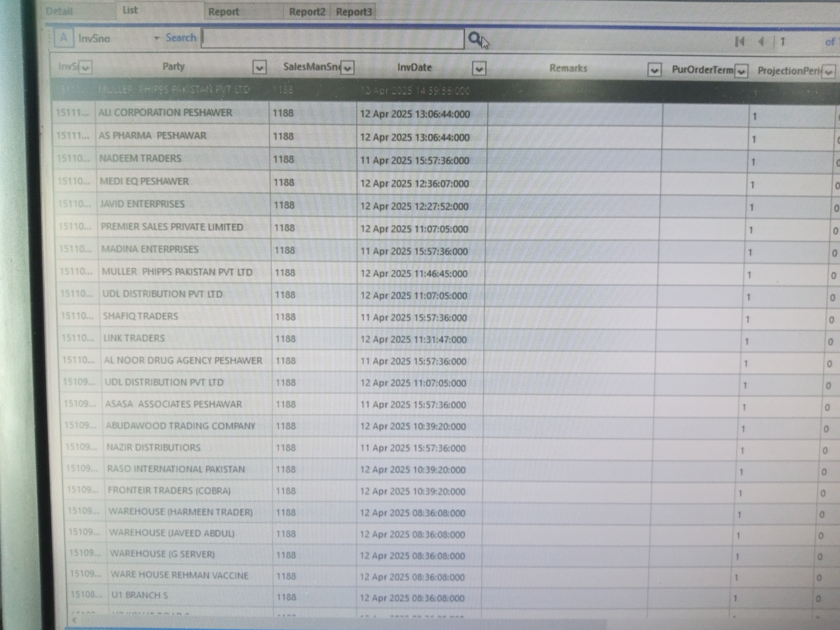This screenshot has width=840, height=630.
Task: Go to first page navigation arrow
Action: [x=739, y=41]
